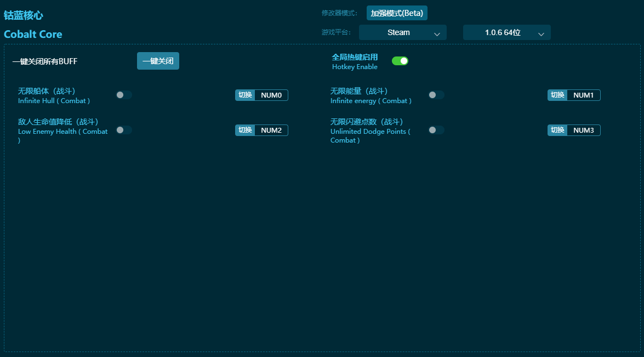This screenshot has height=357, width=644.
Task: Click the Cobalt Core game title
Action: (x=33, y=35)
